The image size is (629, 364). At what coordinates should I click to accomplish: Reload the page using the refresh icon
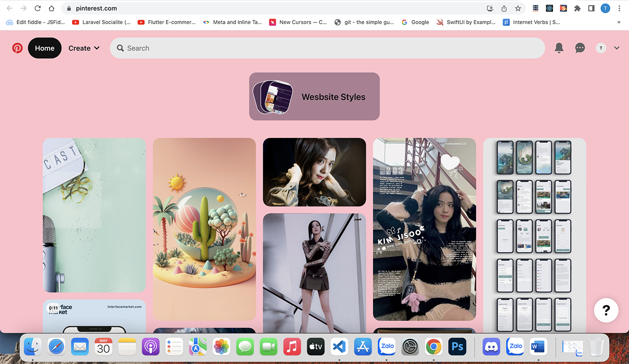tap(37, 8)
